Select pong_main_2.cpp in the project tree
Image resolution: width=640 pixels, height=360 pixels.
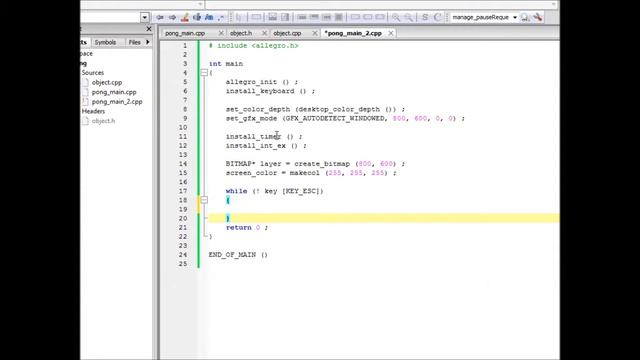tap(117, 102)
